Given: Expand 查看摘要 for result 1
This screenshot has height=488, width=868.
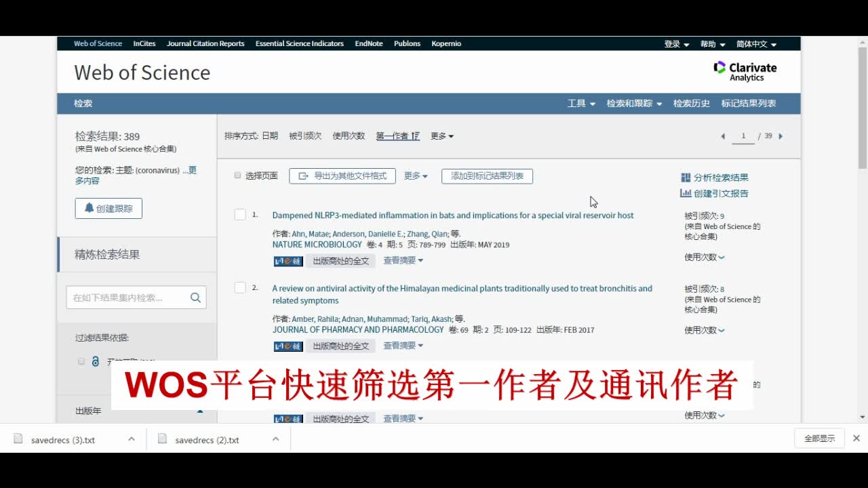Looking at the screenshot, I should (x=403, y=260).
